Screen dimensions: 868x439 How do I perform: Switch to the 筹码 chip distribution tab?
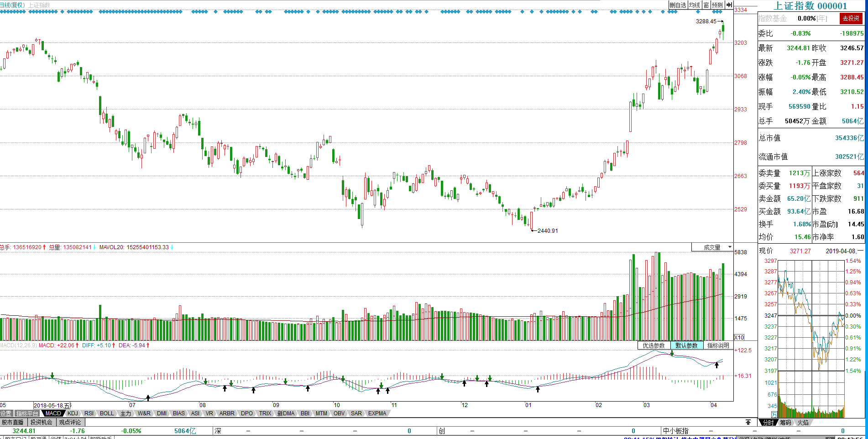(x=785, y=423)
